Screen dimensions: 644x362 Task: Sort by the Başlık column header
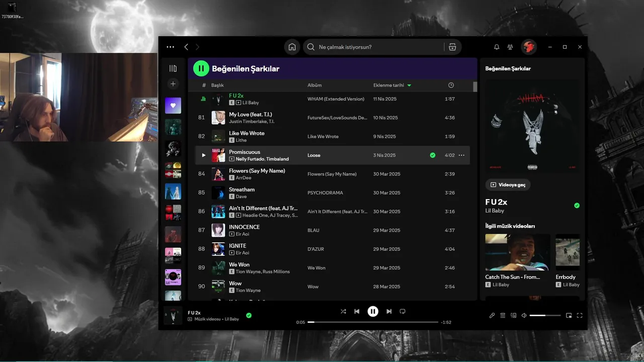tap(217, 85)
